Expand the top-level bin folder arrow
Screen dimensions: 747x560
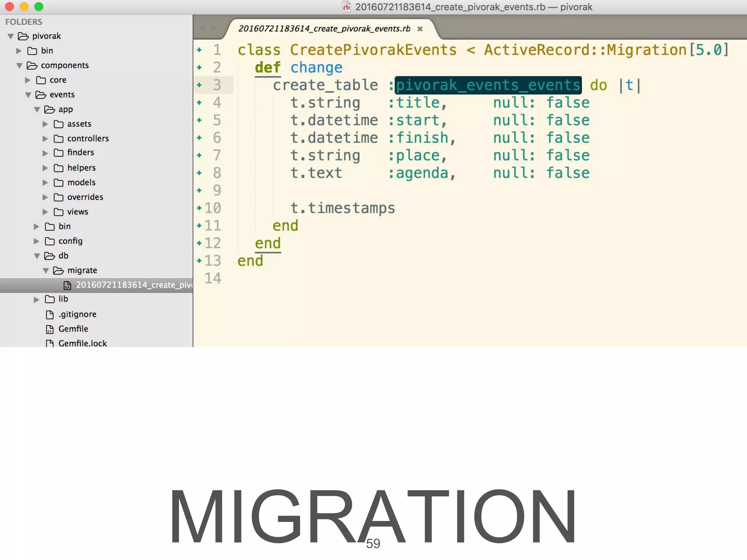19,51
